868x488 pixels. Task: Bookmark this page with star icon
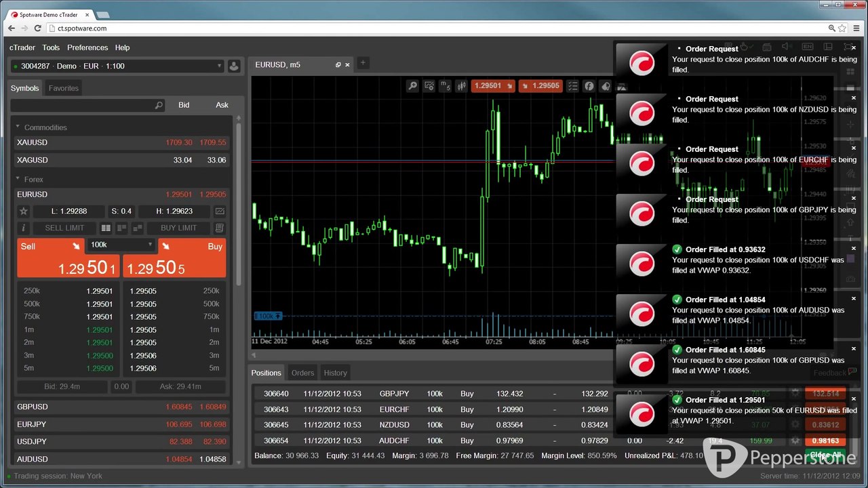pyautogui.click(x=842, y=28)
